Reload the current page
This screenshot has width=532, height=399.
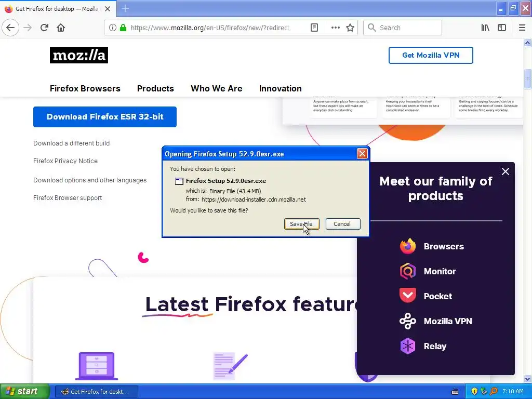44,28
